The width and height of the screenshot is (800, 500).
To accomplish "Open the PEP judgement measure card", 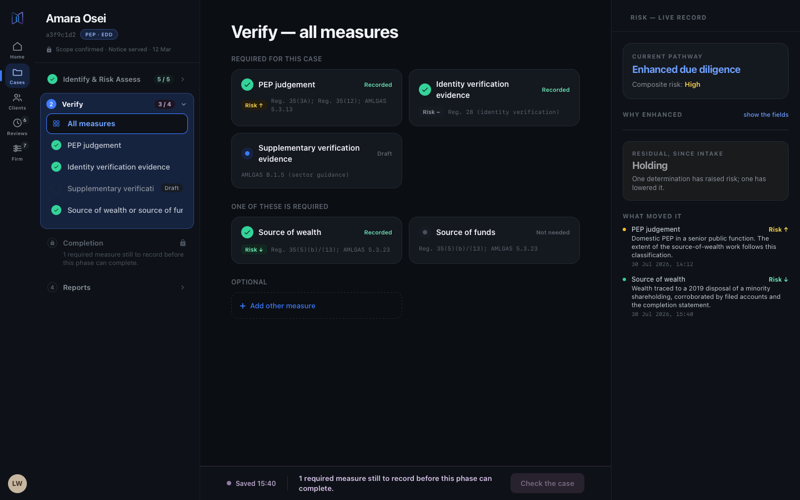I will click(316, 97).
